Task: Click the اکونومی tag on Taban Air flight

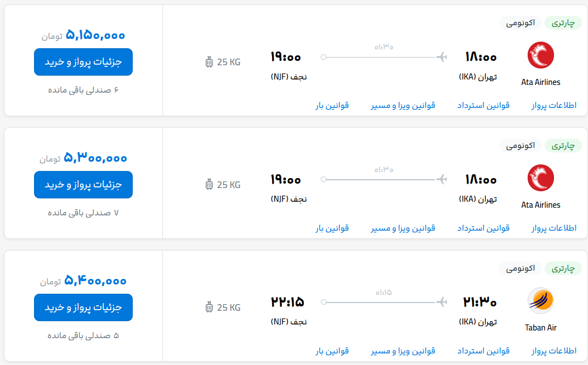Action: pos(521,269)
